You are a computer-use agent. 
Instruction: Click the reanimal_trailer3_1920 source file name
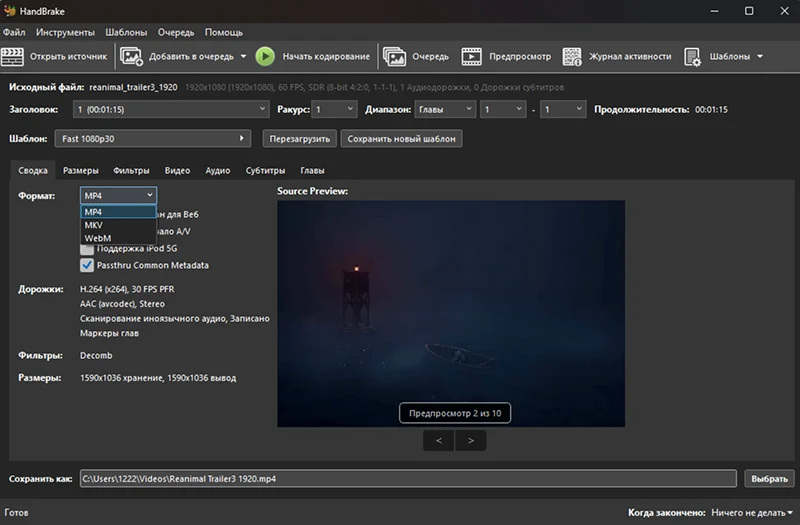click(x=133, y=87)
